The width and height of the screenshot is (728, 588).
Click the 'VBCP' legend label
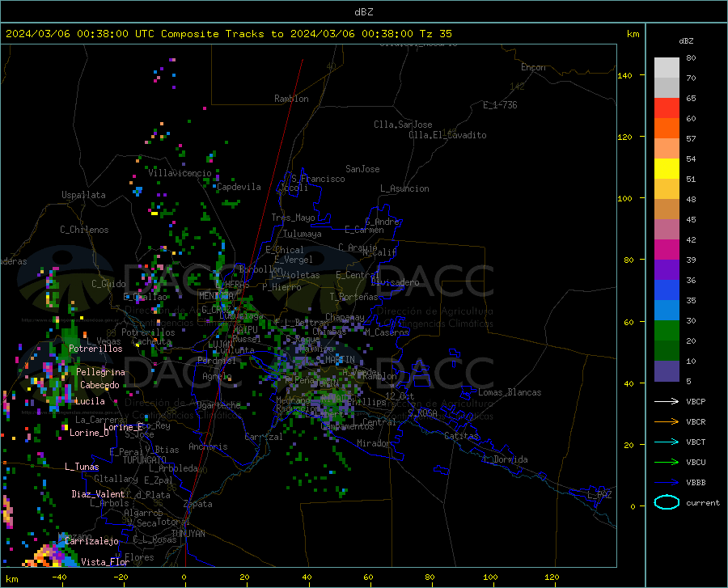pyautogui.click(x=696, y=401)
